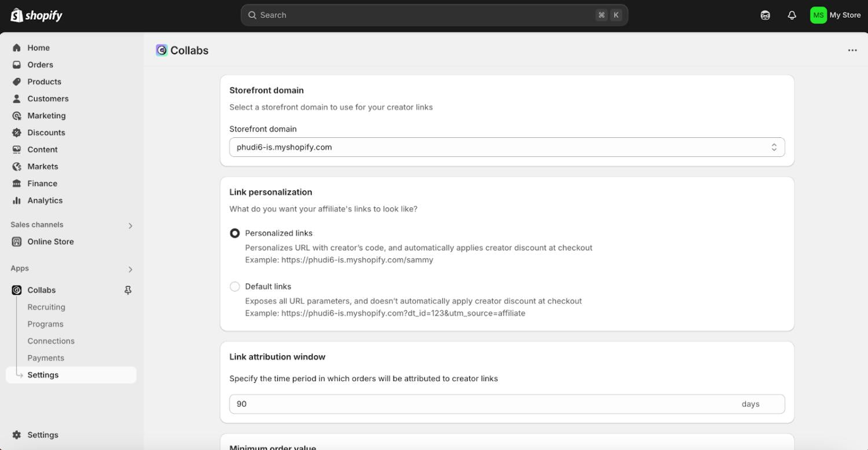Click the Shopify logo icon

17,15
